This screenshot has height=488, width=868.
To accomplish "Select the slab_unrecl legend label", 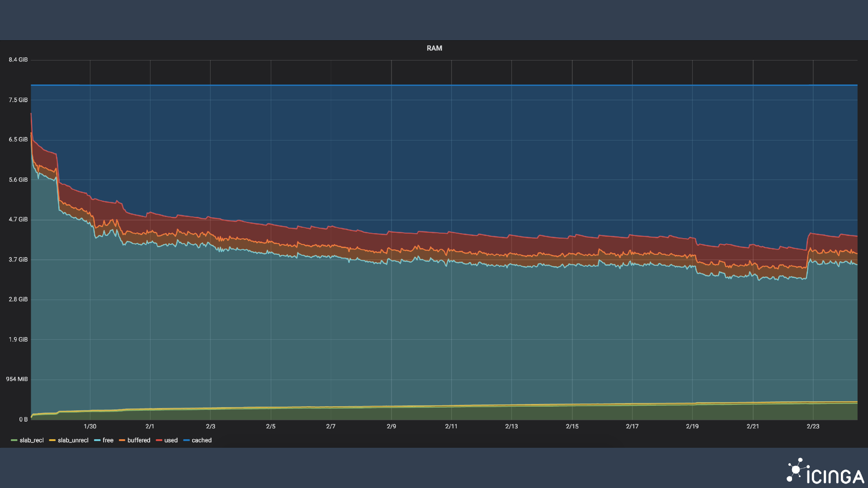I will click(x=72, y=440).
